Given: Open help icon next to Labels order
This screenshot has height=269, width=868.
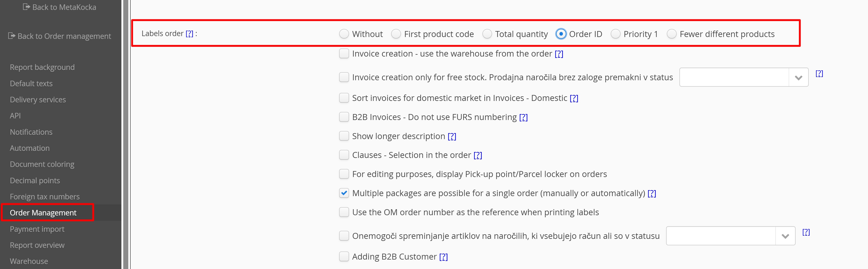Looking at the screenshot, I should click(x=189, y=33).
